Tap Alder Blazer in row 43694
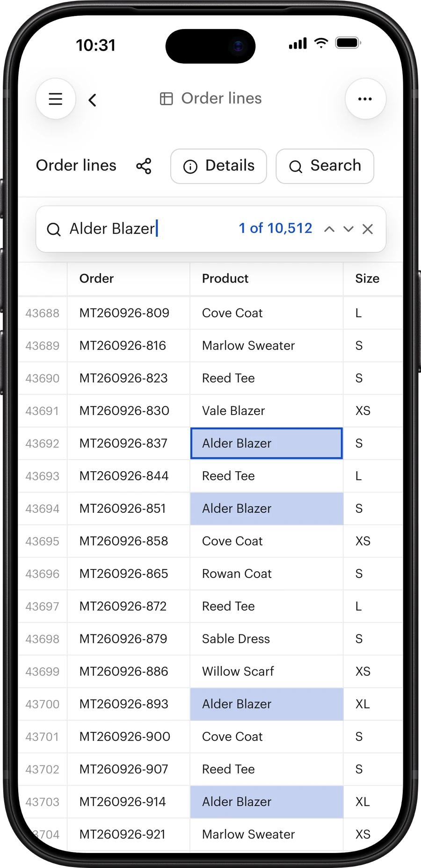 point(267,509)
